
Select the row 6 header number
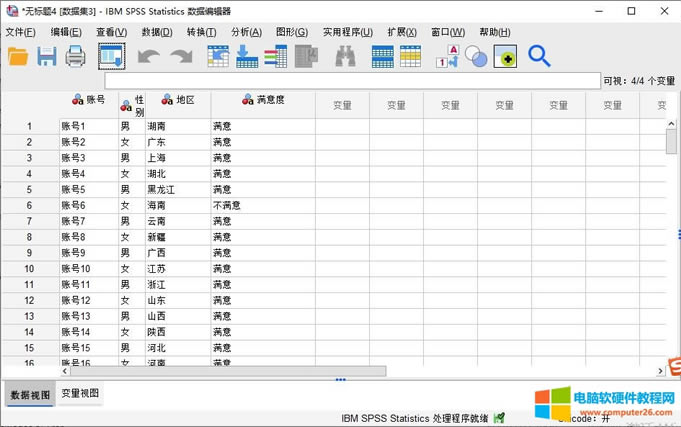pyautogui.click(x=29, y=205)
